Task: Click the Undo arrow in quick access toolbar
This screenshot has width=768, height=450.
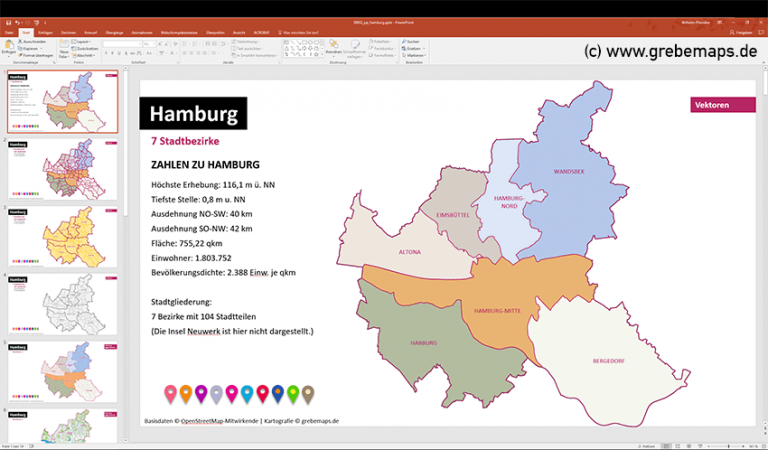Action: click(x=17, y=23)
